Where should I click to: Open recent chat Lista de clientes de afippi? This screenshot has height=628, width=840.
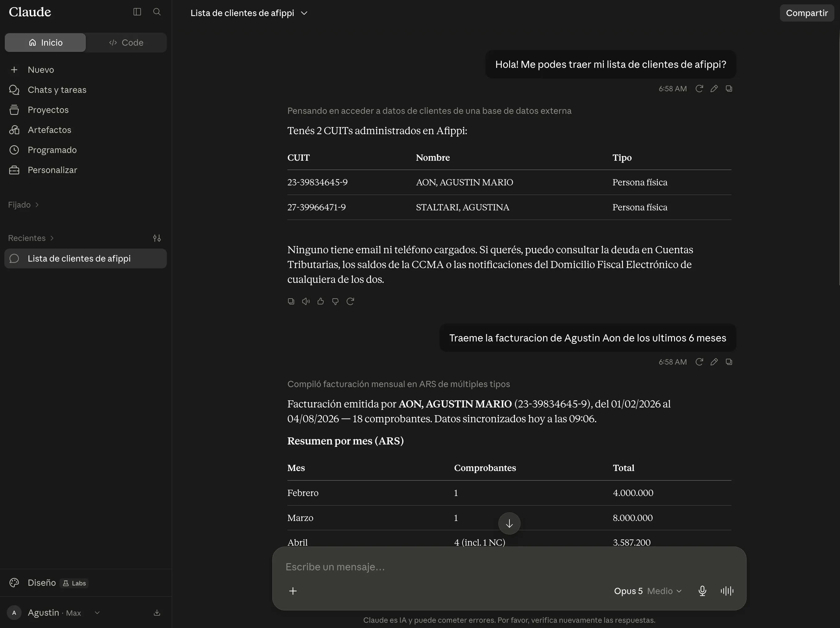pos(86,259)
